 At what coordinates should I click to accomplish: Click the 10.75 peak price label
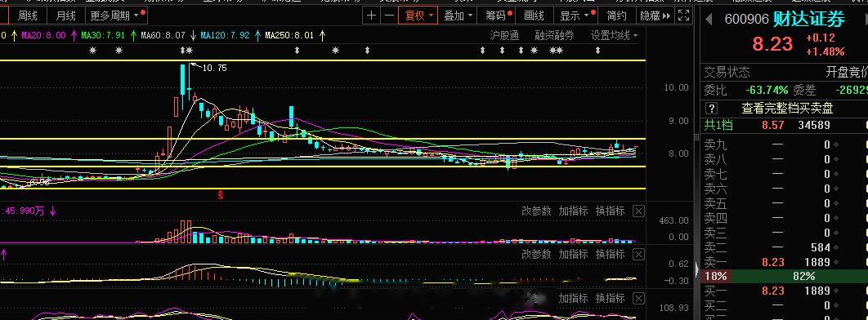click(x=214, y=69)
